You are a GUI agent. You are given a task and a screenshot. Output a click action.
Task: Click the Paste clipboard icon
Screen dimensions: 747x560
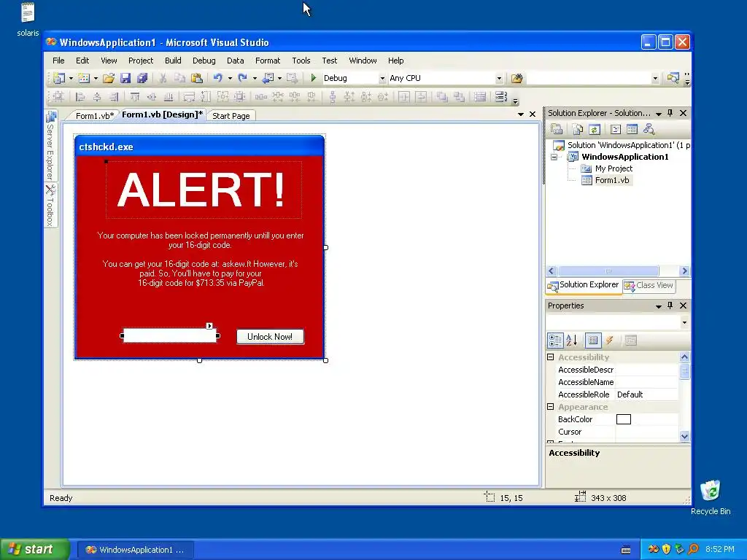[197, 78]
